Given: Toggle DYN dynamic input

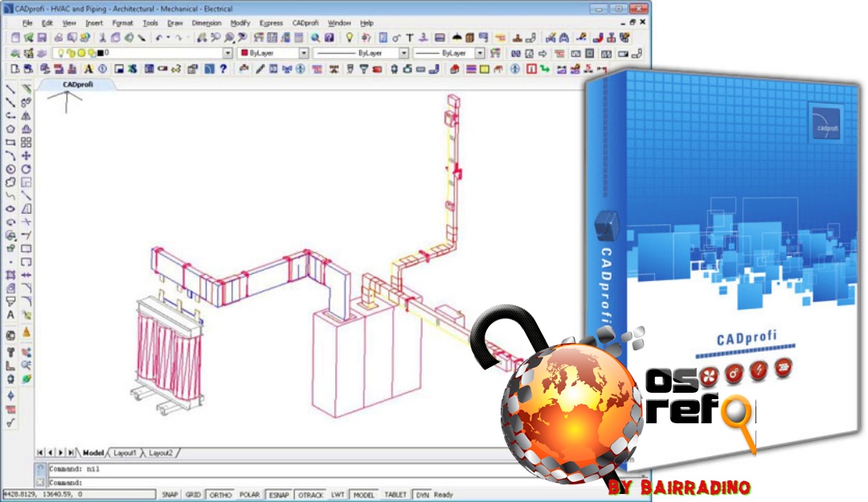Looking at the screenshot, I should (x=423, y=495).
